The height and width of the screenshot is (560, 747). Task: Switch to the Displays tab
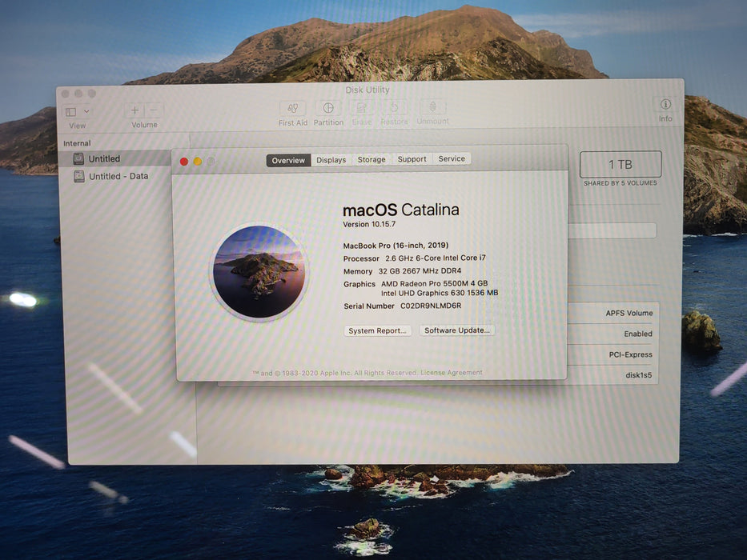(x=331, y=160)
